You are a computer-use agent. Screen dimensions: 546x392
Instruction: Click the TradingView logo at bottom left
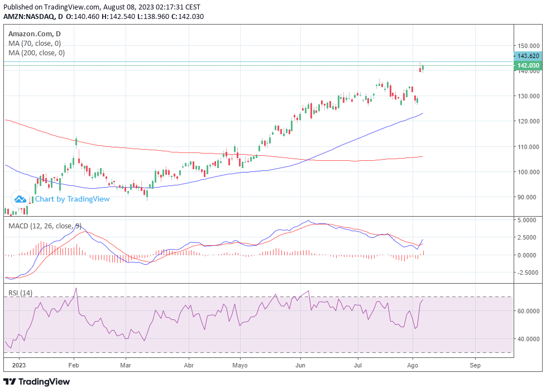(x=37, y=381)
